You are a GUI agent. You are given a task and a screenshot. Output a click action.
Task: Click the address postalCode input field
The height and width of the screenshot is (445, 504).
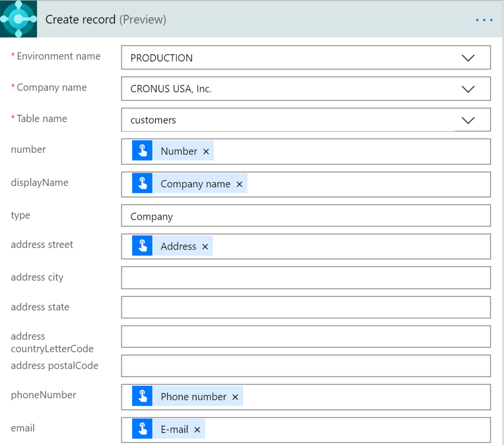pyautogui.click(x=306, y=366)
